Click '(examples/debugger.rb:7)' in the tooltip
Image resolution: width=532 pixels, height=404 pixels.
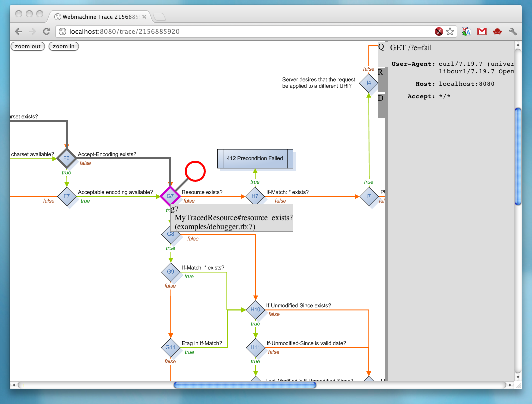coord(215,227)
